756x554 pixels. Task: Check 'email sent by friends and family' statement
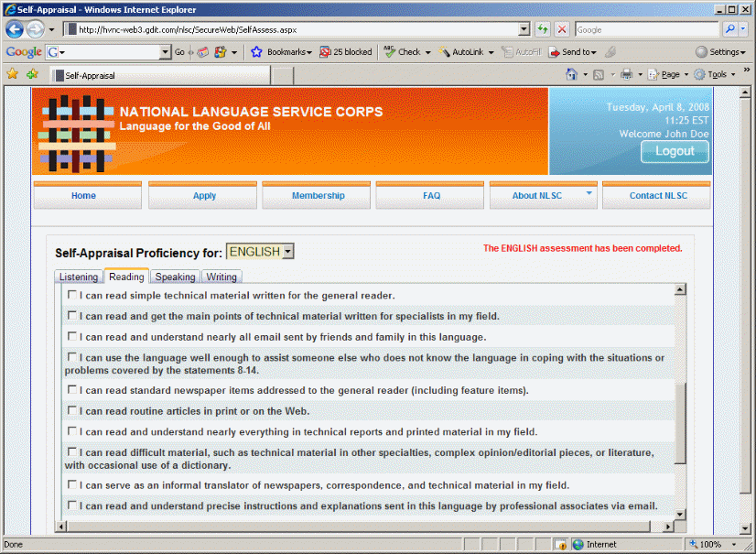pyautogui.click(x=71, y=336)
